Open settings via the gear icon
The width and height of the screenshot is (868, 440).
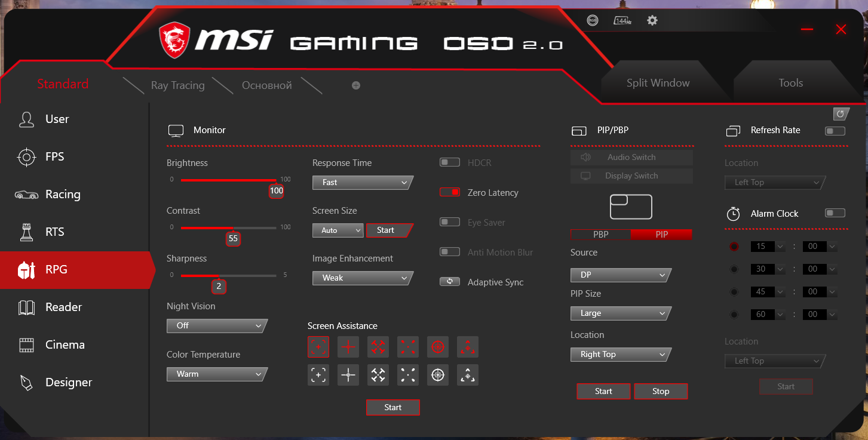(x=652, y=20)
